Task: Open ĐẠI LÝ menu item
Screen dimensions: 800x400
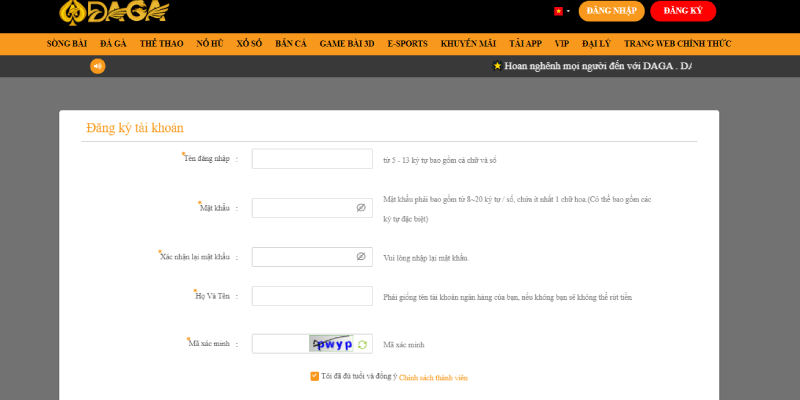Action: tap(596, 44)
